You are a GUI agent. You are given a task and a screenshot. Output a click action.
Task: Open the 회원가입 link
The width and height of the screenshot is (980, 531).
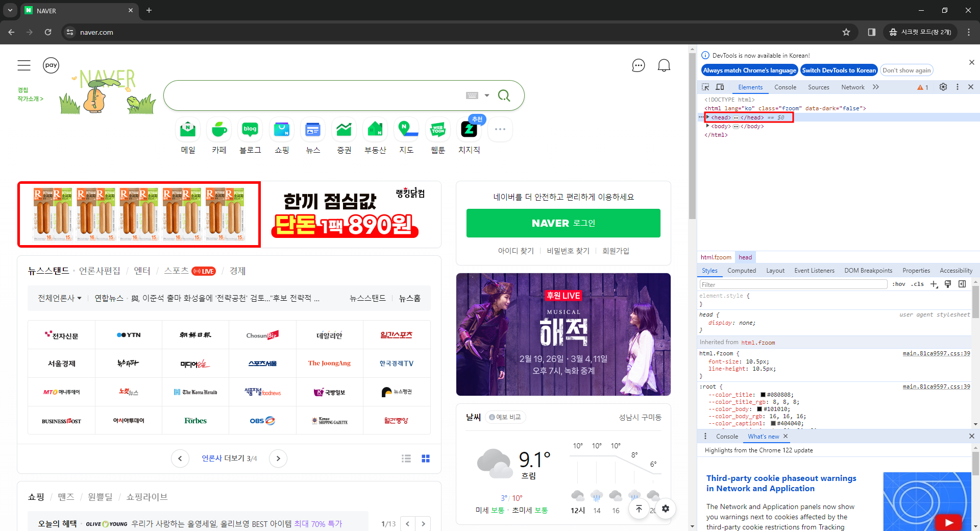[x=616, y=251]
